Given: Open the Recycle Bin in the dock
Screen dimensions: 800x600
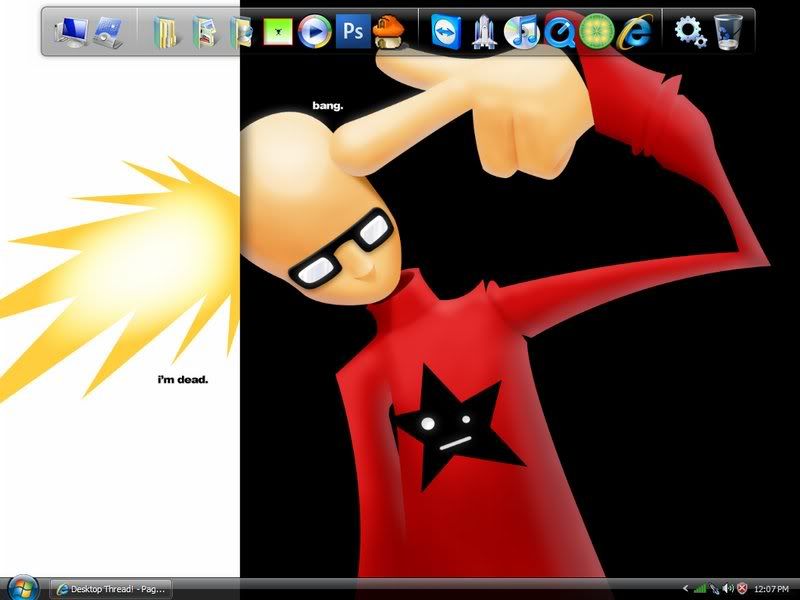Looking at the screenshot, I should pos(730,32).
